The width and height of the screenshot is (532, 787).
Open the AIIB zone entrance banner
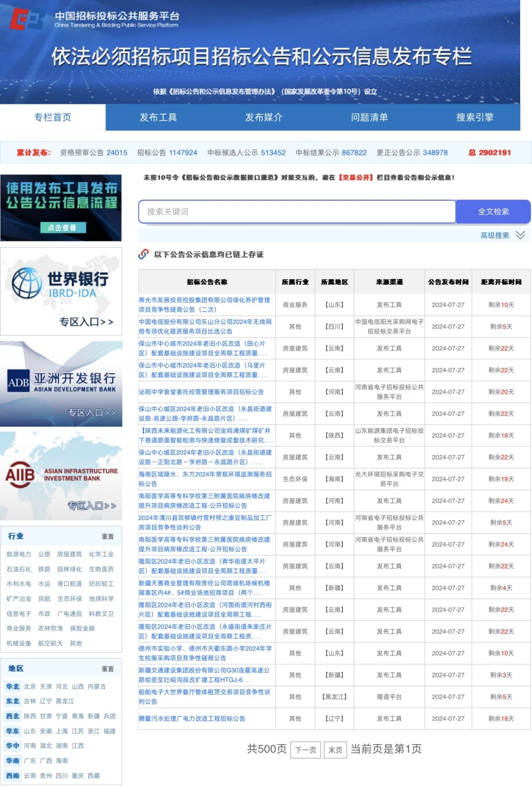[61, 476]
